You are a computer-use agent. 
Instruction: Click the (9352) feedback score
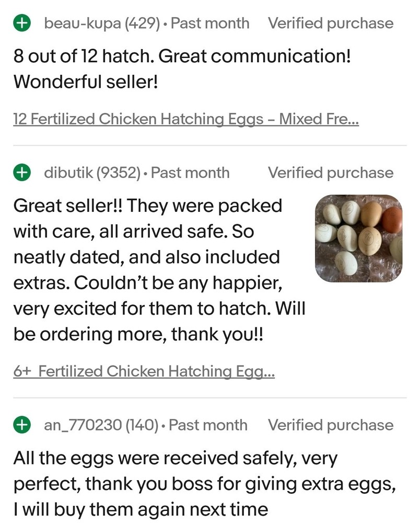pos(118,173)
